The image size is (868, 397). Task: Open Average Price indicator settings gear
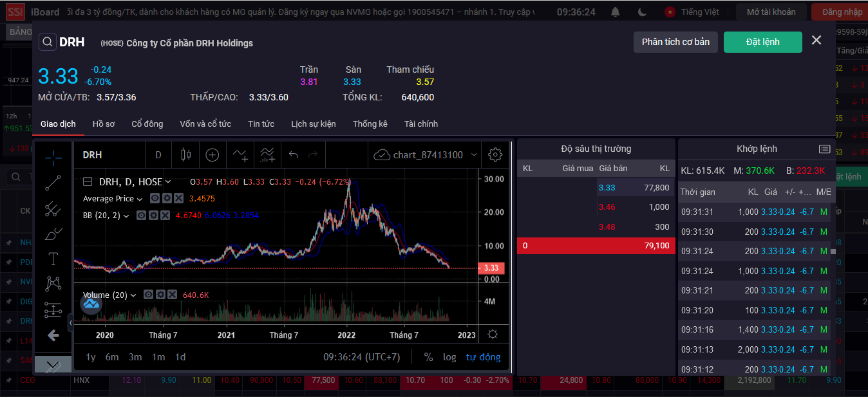pyautogui.click(x=167, y=199)
